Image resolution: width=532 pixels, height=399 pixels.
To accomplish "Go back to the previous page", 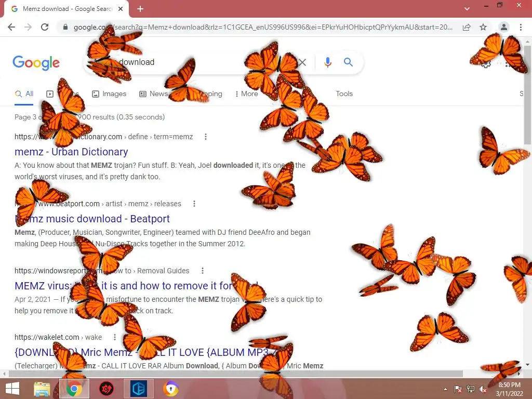I will [11, 27].
